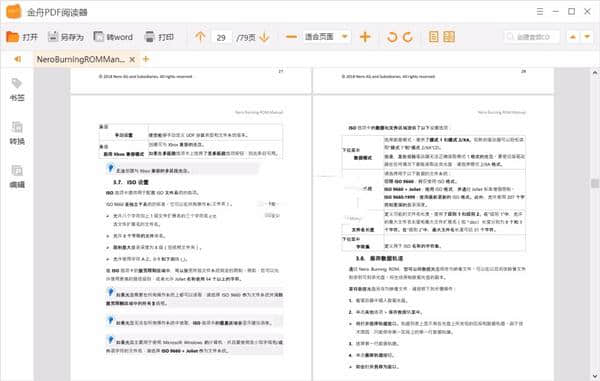Jump to next search result arrow
This screenshot has width=600, height=381.
[x=587, y=37]
